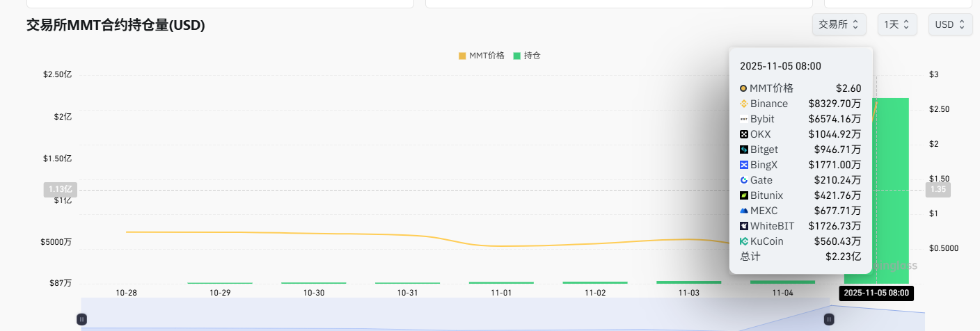
Task: Open the USD currency dropdown
Action: (950, 24)
